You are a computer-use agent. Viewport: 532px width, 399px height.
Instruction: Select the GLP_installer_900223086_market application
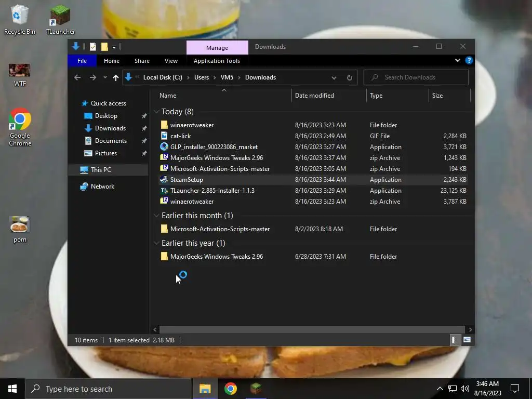coord(313,147)
